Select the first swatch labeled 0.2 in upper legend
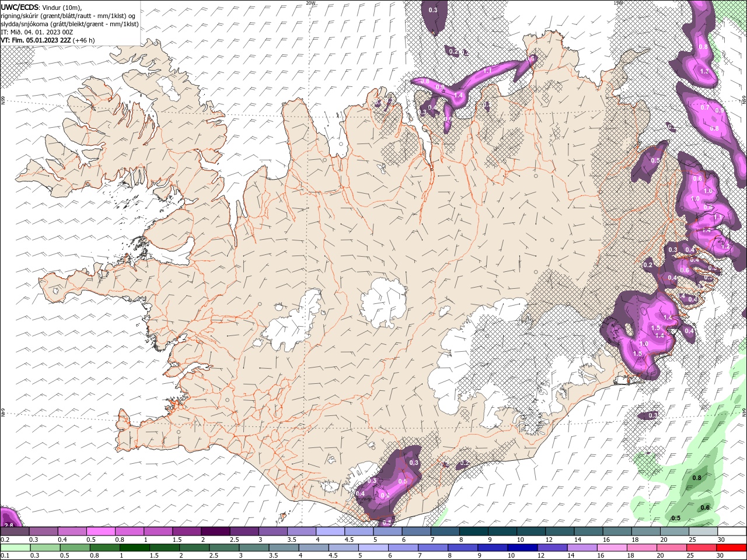Screen dimensions: 747x560 [x=15, y=531]
